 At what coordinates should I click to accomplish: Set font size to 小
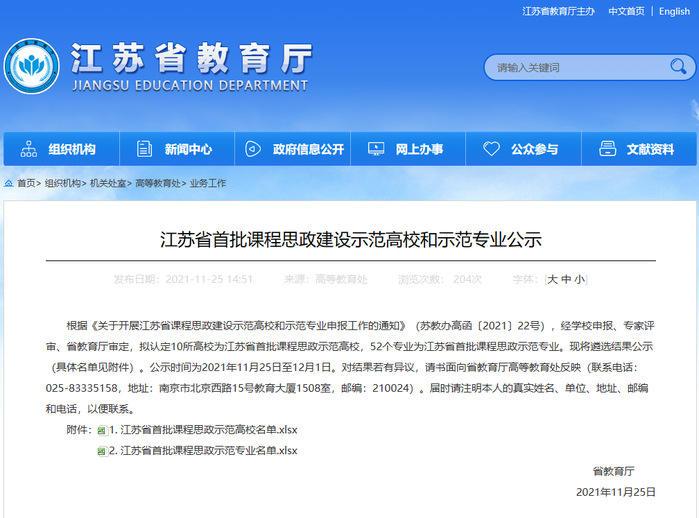(x=579, y=279)
